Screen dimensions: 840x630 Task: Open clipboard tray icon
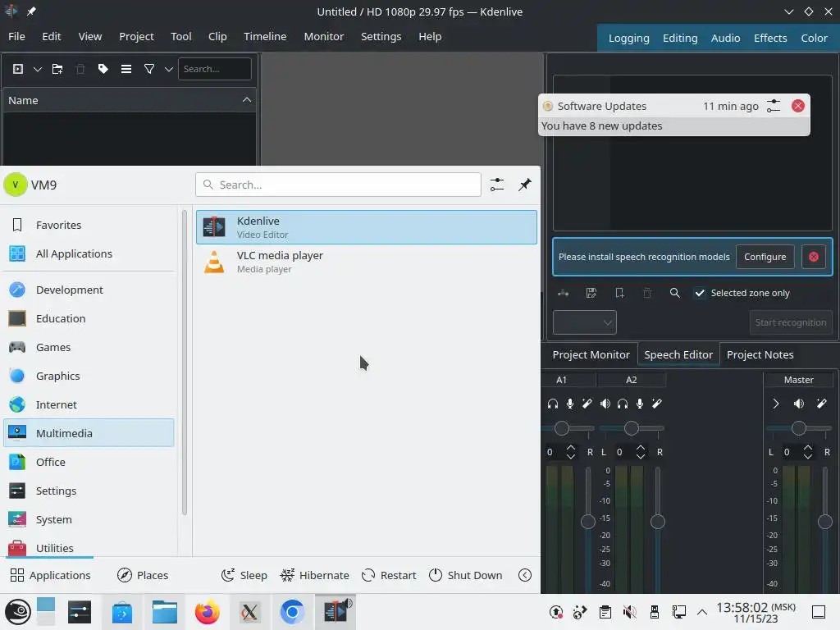[x=605, y=612]
